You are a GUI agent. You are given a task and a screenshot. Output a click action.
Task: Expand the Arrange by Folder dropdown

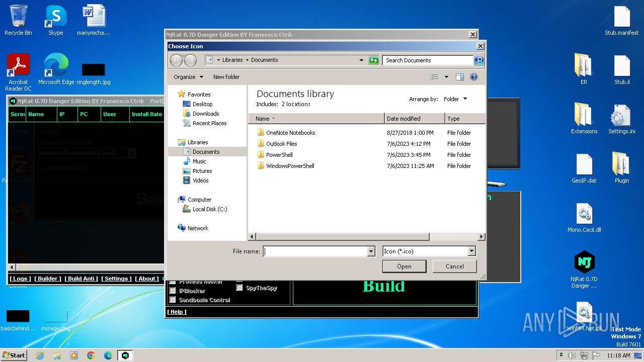point(455,99)
